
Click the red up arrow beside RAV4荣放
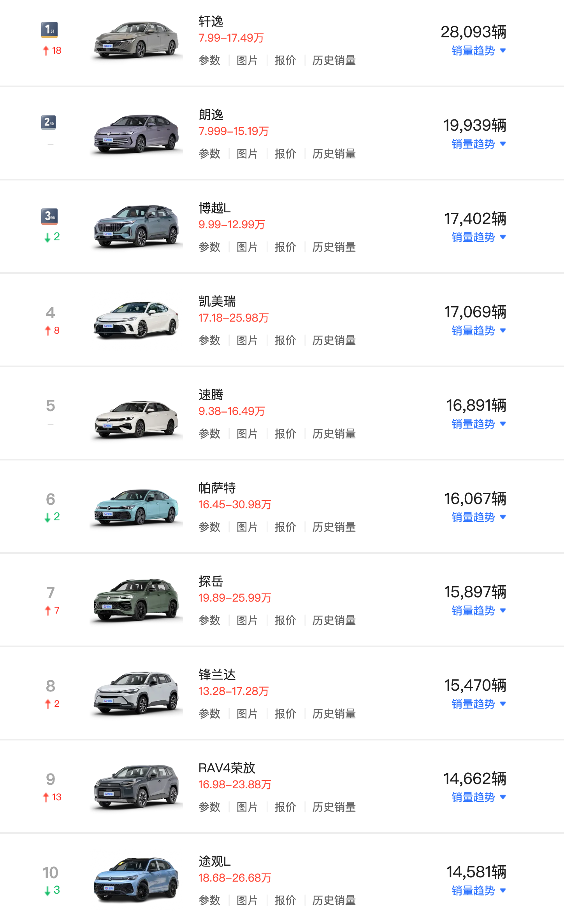[x=46, y=797]
